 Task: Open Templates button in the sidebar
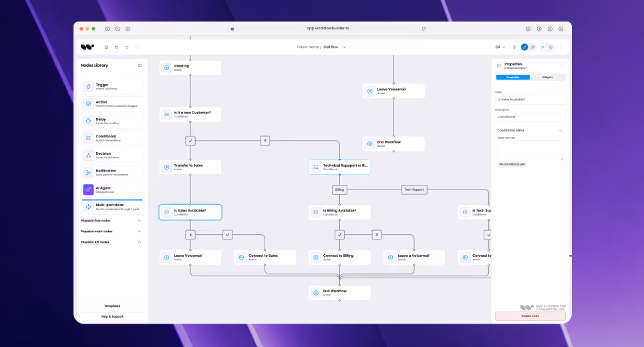click(x=112, y=306)
